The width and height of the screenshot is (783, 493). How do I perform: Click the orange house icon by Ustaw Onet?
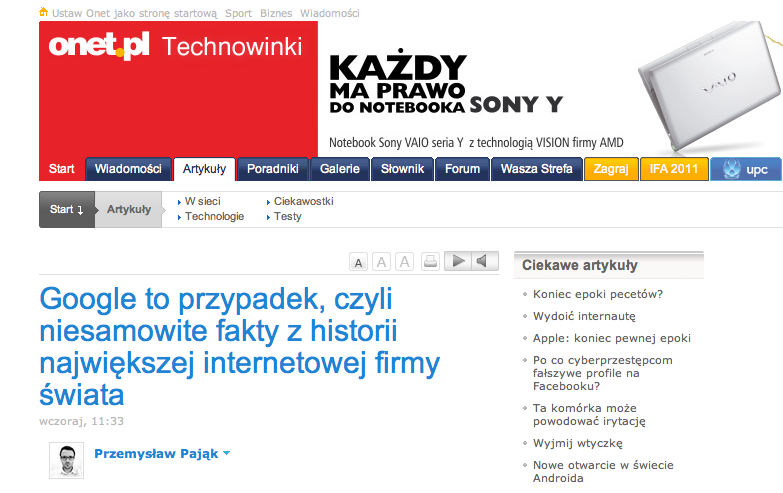pos(43,12)
